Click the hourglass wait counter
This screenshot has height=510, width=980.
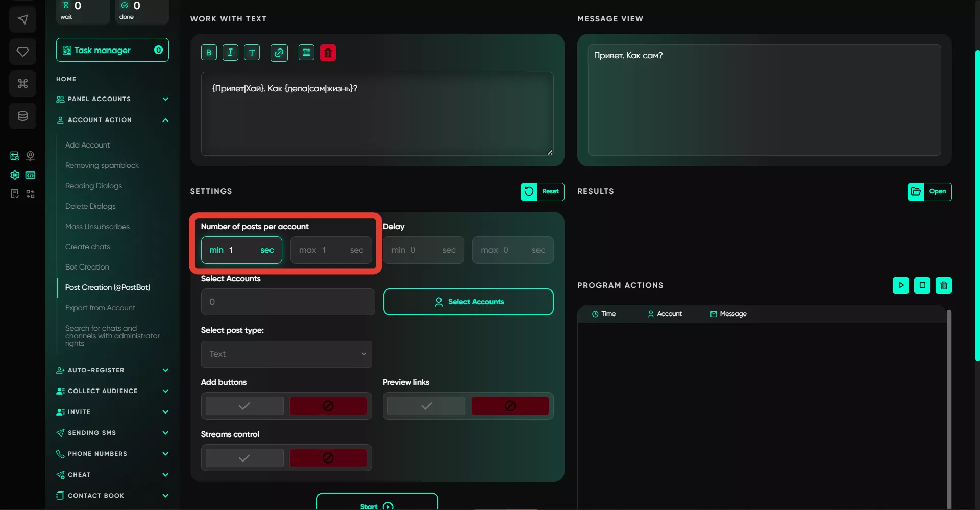(x=83, y=11)
